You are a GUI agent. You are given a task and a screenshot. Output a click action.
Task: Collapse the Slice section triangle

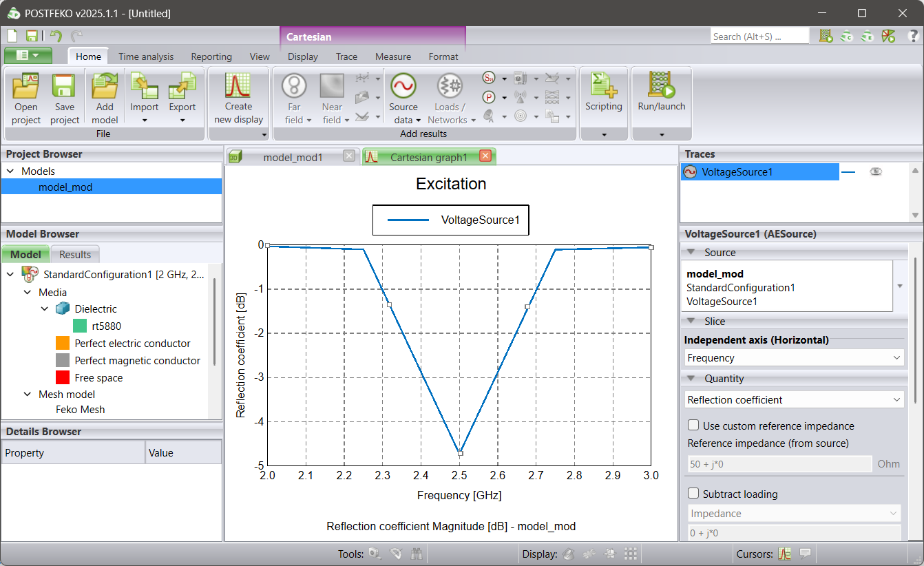(691, 322)
